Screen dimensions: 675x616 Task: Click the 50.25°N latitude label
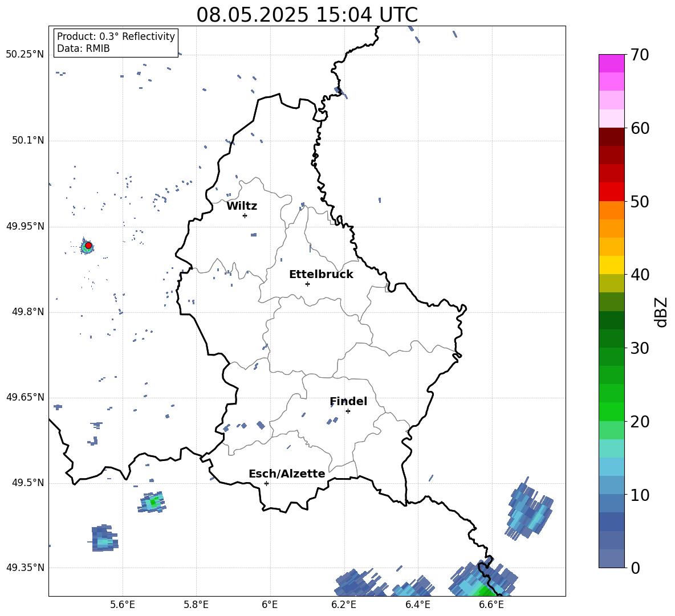(x=25, y=55)
